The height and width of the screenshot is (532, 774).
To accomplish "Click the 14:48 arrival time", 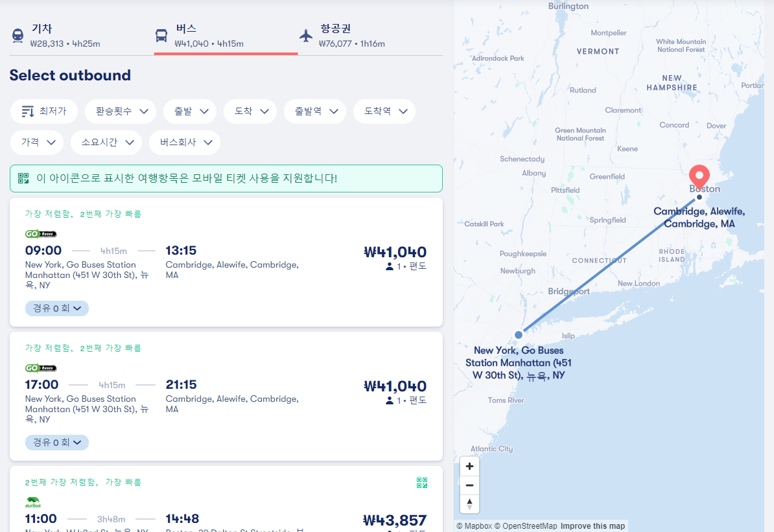I will coord(182,519).
